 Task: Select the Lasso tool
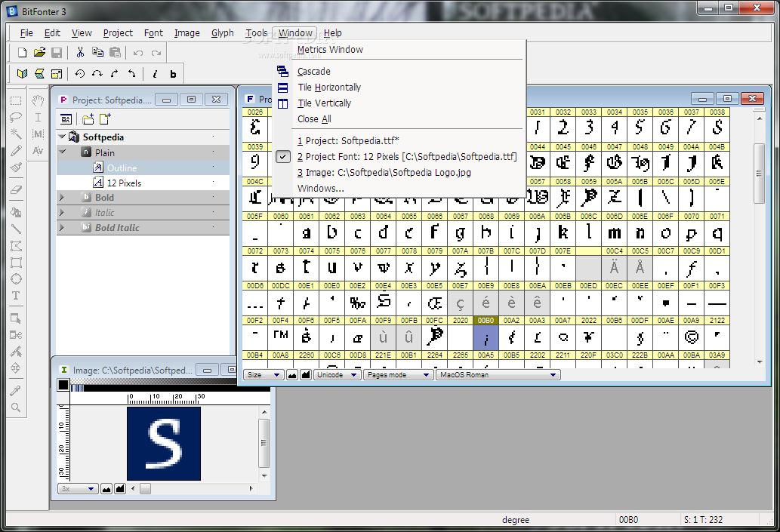pyautogui.click(x=16, y=117)
